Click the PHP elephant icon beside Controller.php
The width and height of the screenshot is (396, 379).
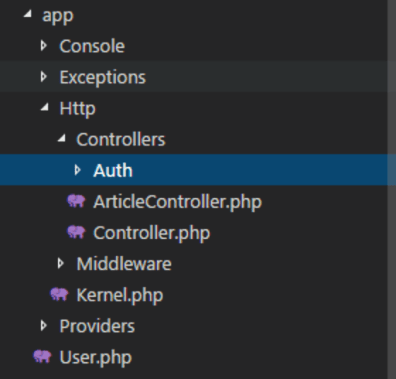[76, 232]
